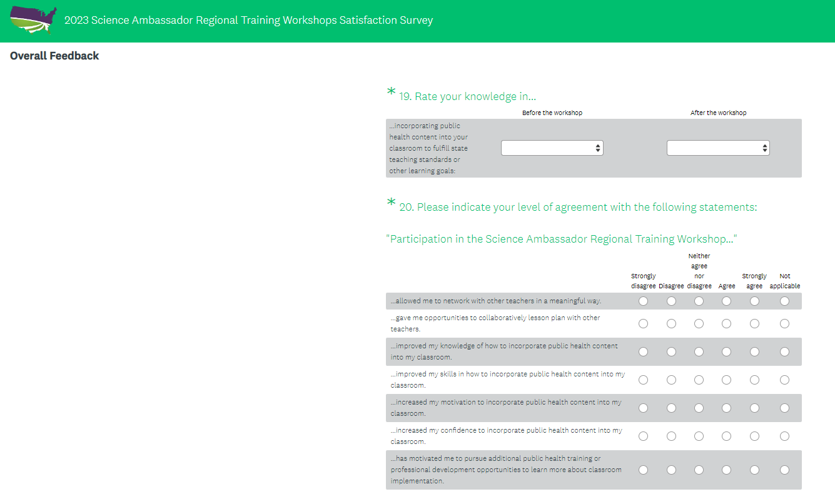
Task: Choose 'Strongly agree' for pursue additional training row
Action: click(x=754, y=470)
